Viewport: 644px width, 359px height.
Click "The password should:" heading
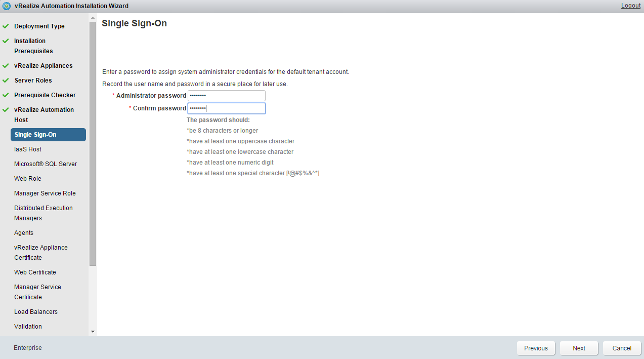218,120
